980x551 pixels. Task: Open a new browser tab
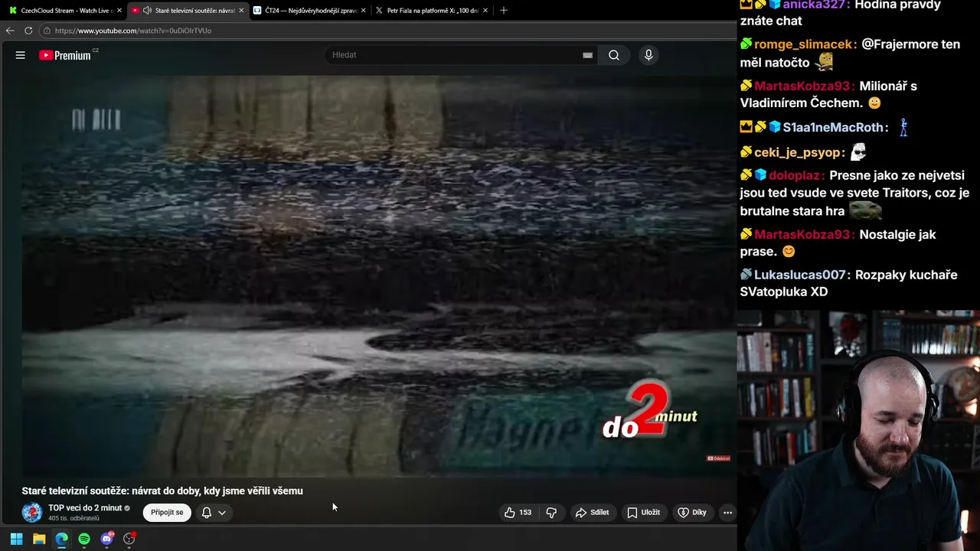[503, 11]
